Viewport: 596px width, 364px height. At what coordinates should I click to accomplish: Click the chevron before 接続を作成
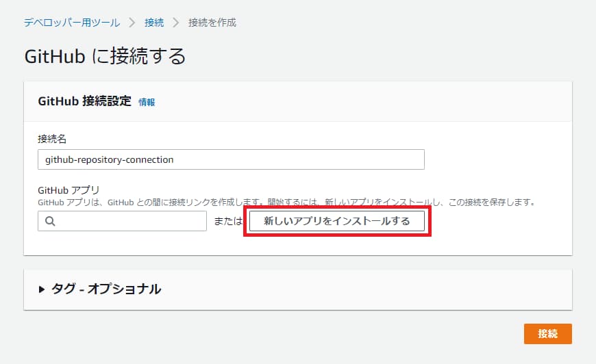175,23
